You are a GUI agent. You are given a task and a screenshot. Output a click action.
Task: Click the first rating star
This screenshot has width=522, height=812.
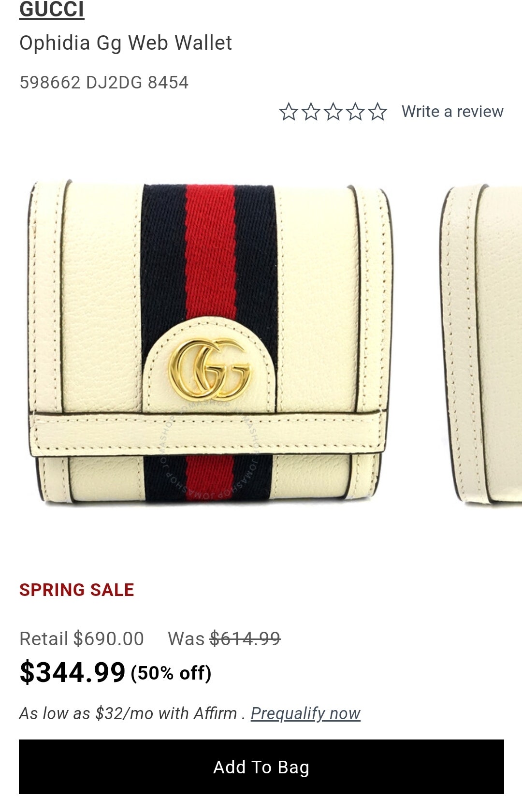pyautogui.click(x=289, y=112)
